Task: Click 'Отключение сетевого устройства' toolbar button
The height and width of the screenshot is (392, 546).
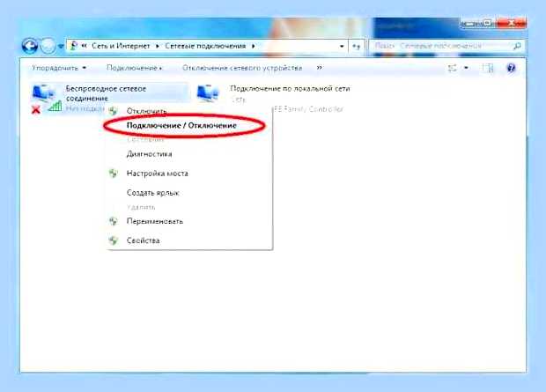Action: 242,68
